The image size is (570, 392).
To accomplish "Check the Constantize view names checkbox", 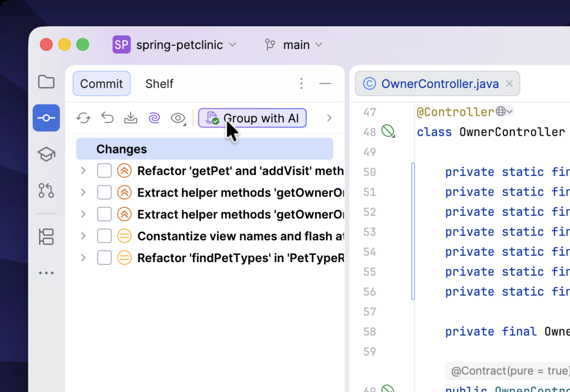I will [104, 236].
